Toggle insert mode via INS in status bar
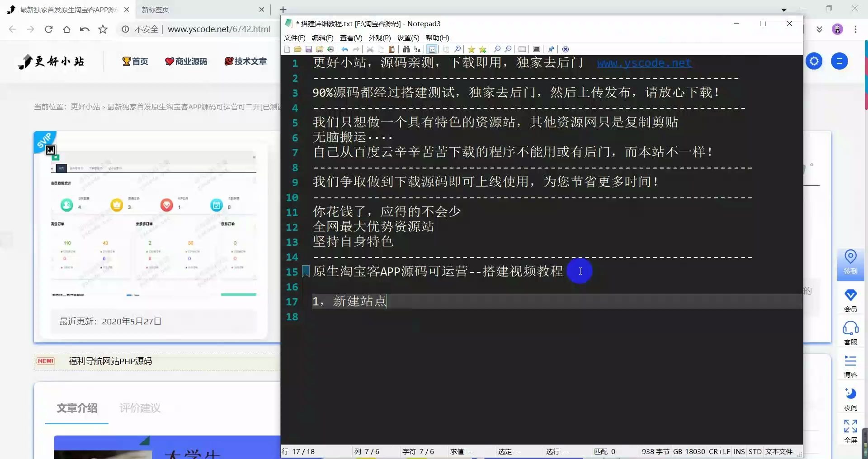 click(739, 451)
